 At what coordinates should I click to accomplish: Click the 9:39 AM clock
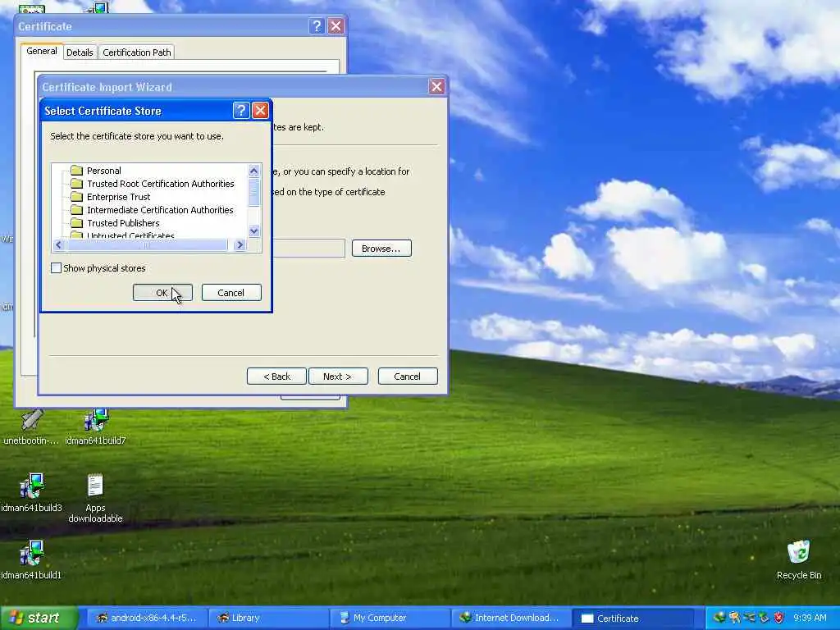tap(810, 618)
